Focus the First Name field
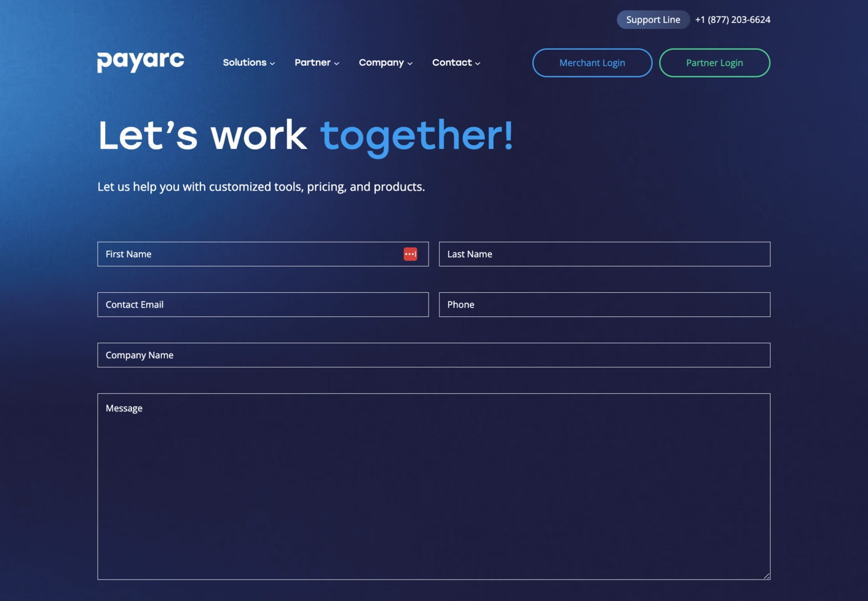Viewport: 868px width, 601px height. pyautogui.click(x=262, y=254)
